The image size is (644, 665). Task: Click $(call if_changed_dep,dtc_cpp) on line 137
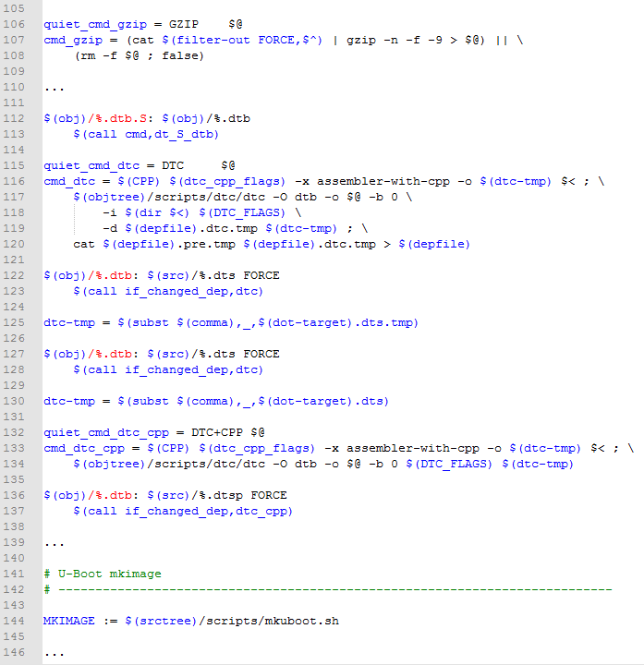(183, 511)
